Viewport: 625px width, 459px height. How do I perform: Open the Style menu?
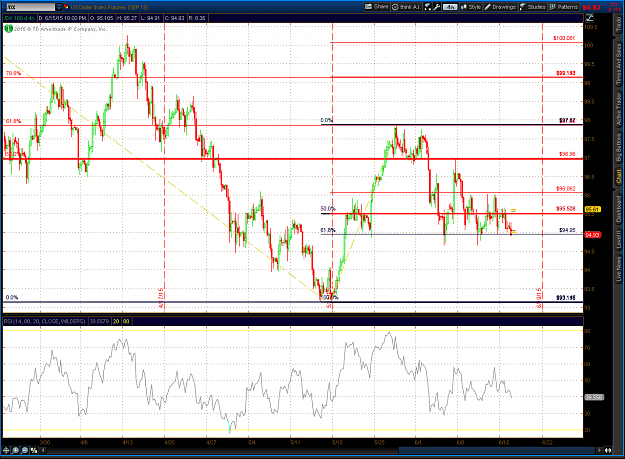[x=471, y=7]
